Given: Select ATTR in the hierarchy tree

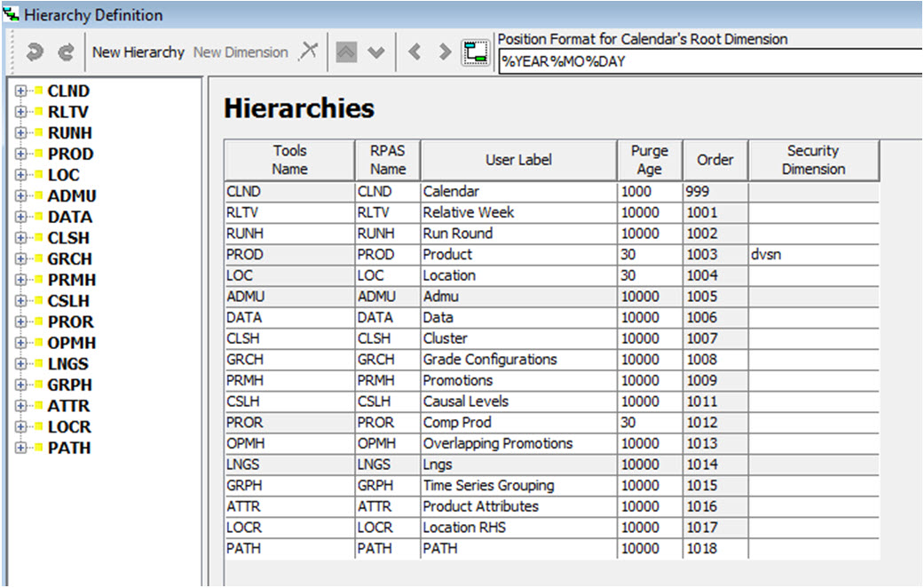Looking at the screenshot, I should 69,406.
